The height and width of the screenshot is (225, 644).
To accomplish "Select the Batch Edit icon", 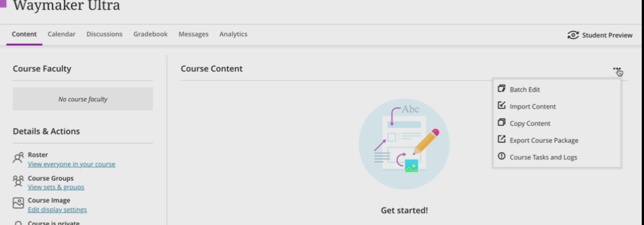I will 502,89.
